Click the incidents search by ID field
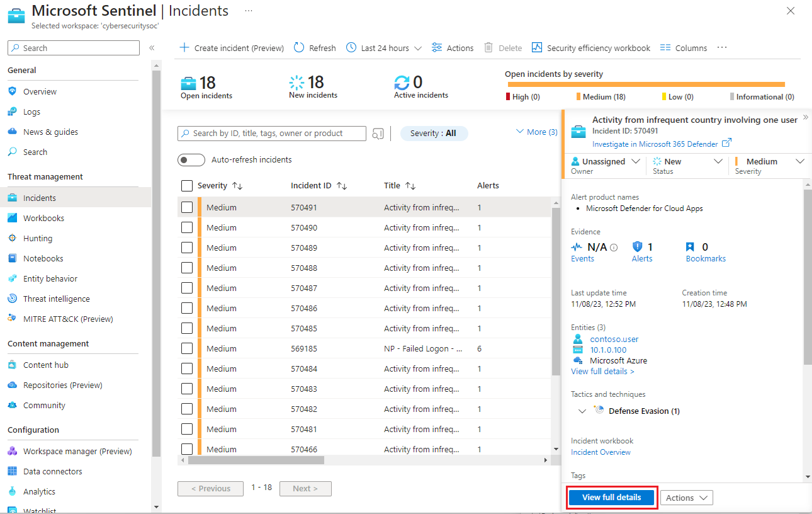This screenshot has width=812, height=514. click(x=271, y=134)
